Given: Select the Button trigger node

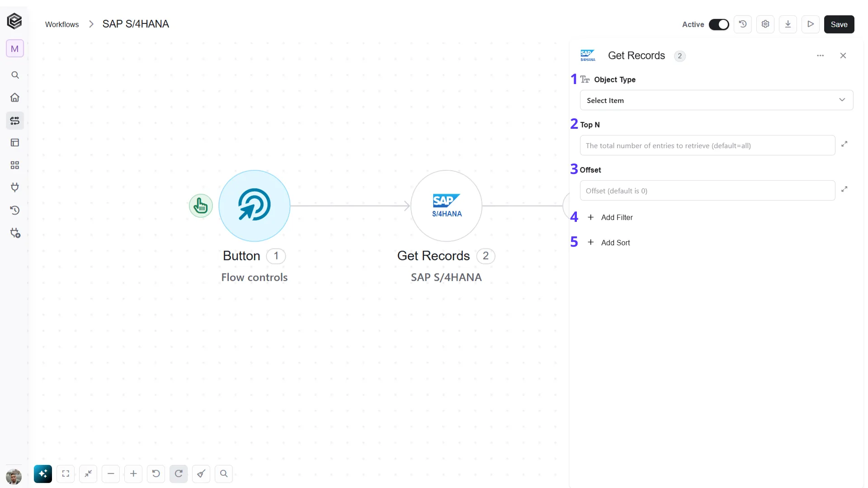Looking at the screenshot, I should point(255,206).
